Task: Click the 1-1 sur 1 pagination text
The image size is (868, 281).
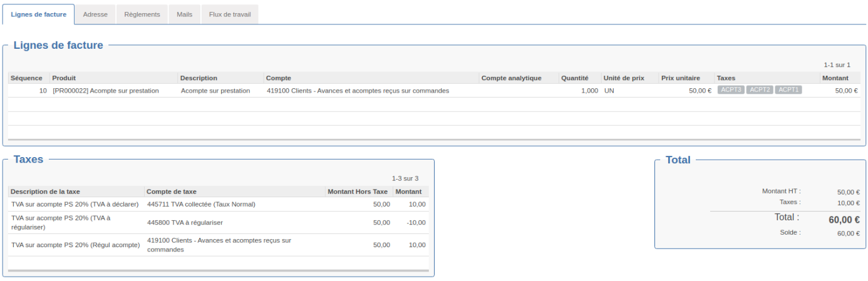Action: tap(837, 64)
